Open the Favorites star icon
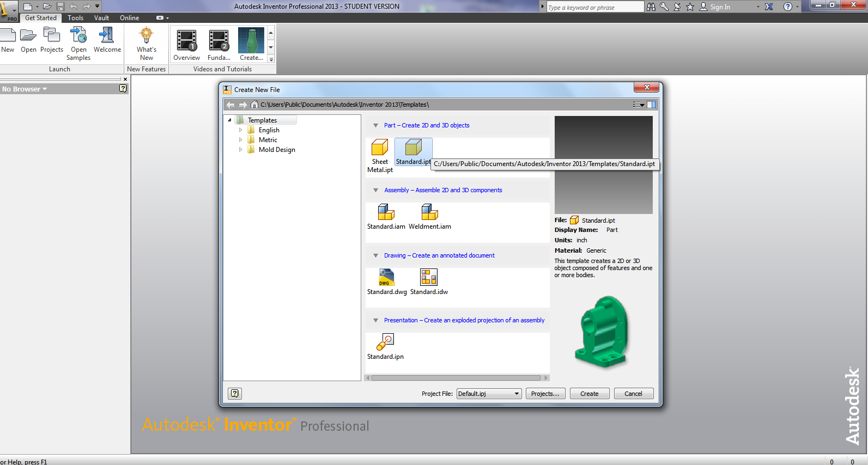This screenshot has height=465, width=868. tap(690, 7)
